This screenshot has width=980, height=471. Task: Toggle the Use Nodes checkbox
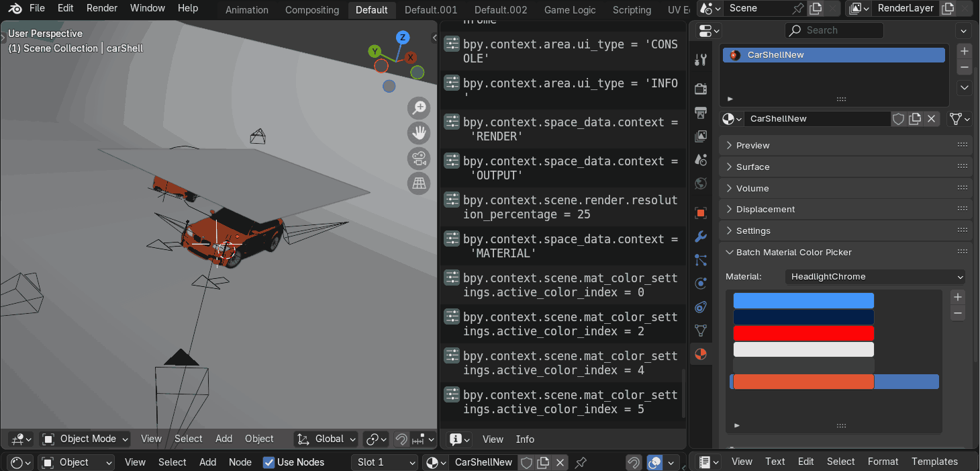(269, 462)
